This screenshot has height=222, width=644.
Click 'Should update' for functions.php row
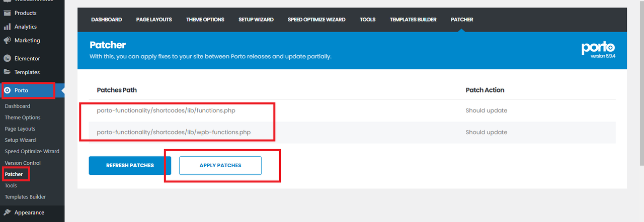[487, 110]
